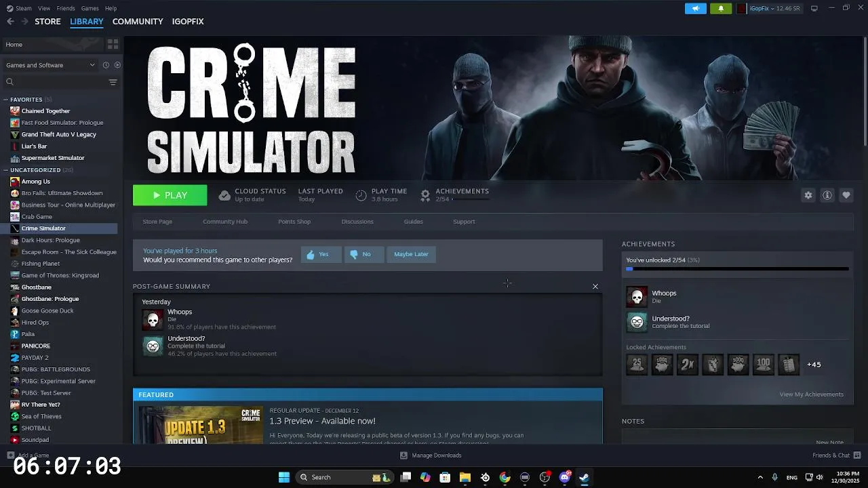
Task: Click the blue announcements megaphone button
Action: click(695, 8)
